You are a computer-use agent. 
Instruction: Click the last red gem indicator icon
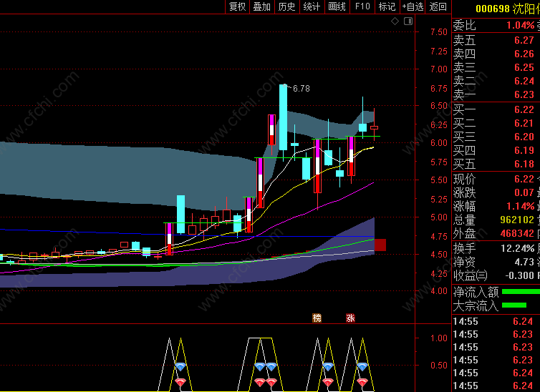point(362,382)
